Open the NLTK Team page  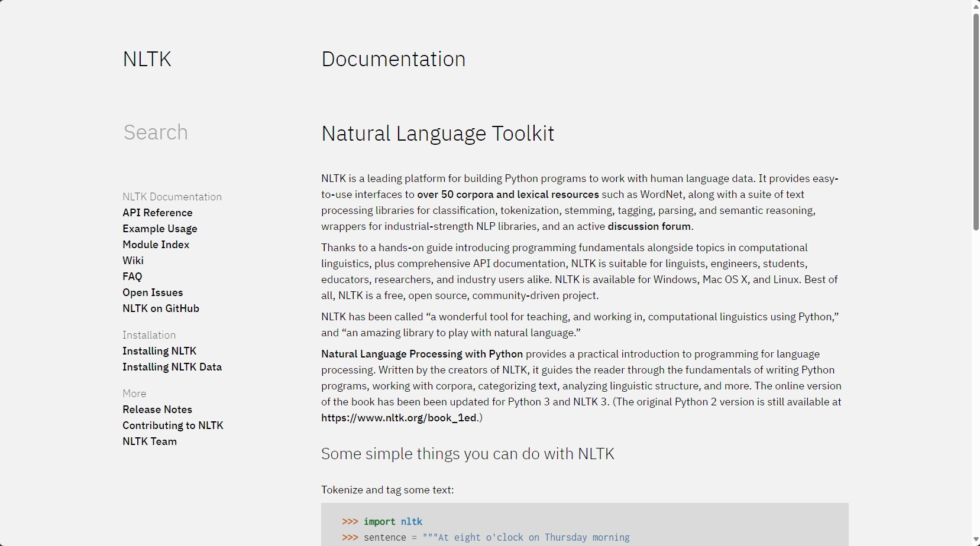tap(150, 441)
